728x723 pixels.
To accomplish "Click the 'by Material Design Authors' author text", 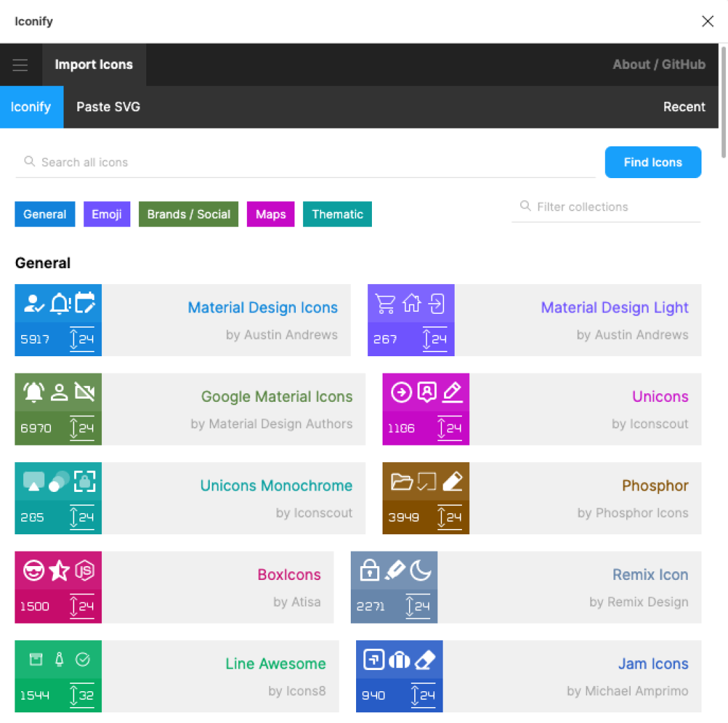I will tap(271, 424).
